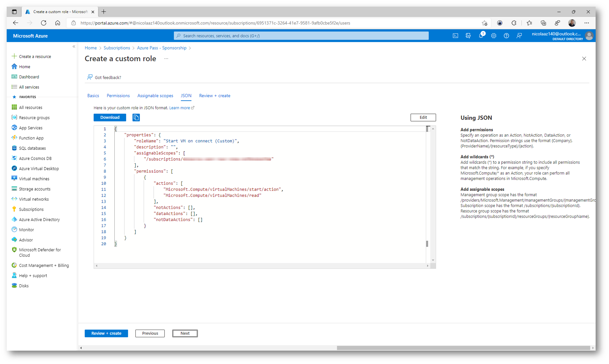Click the Download button

tap(110, 117)
